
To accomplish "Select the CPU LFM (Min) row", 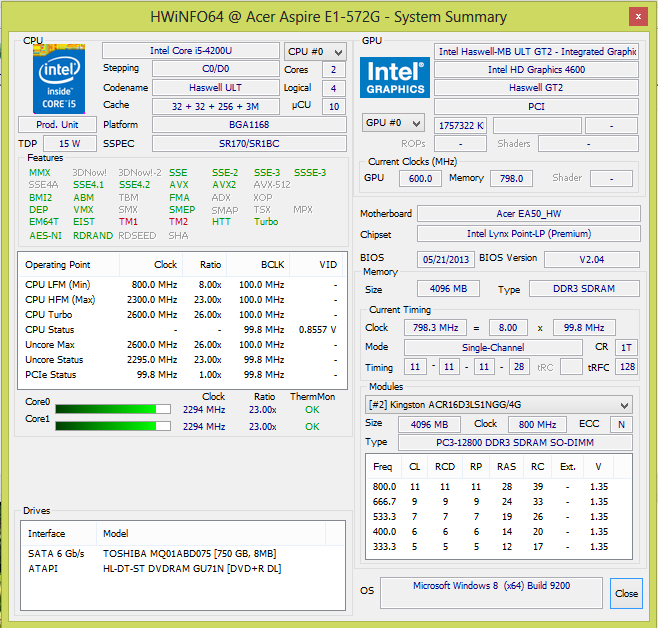I will point(182,285).
